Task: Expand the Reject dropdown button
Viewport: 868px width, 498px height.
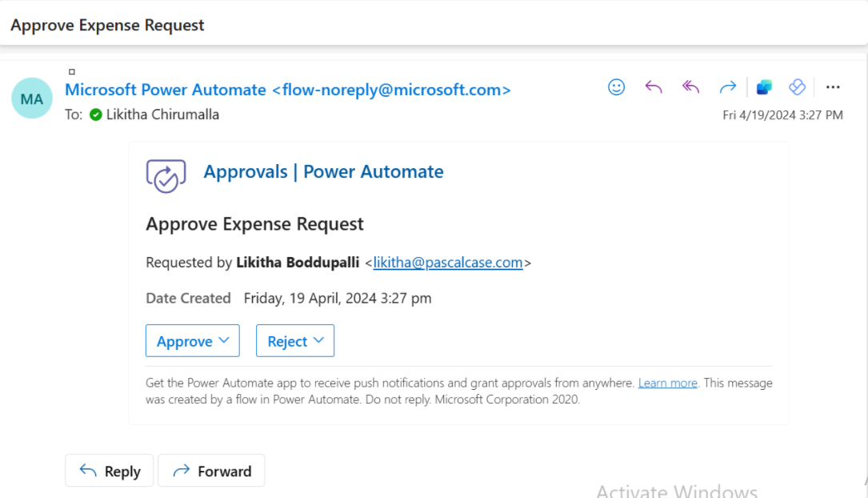Action: click(x=295, y=341)
